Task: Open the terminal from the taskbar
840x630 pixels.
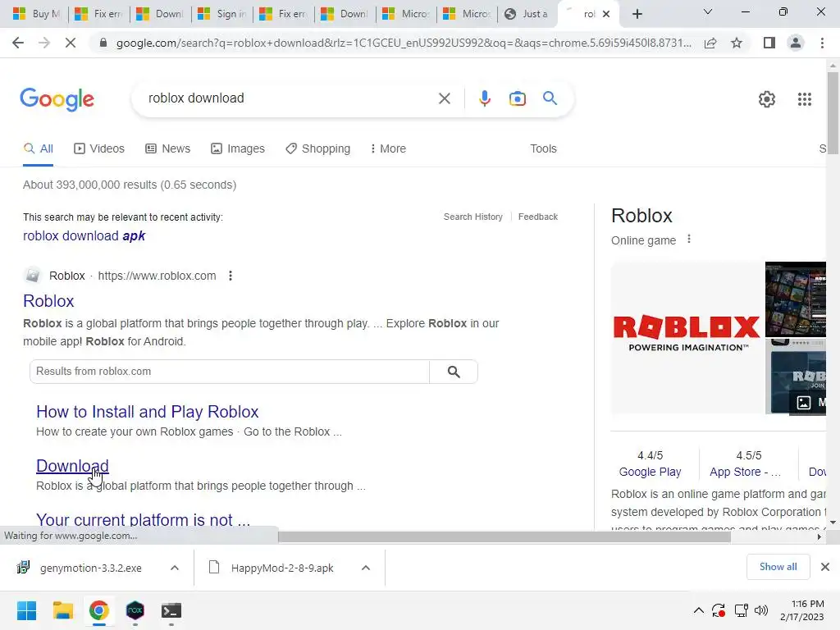Action: pyautogui.click(x=171, y=610)
